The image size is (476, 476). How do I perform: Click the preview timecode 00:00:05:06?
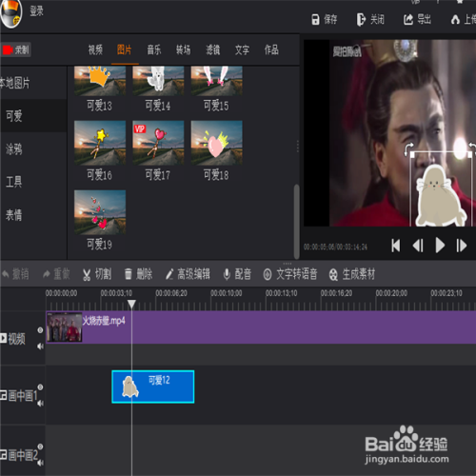[319, 247]
